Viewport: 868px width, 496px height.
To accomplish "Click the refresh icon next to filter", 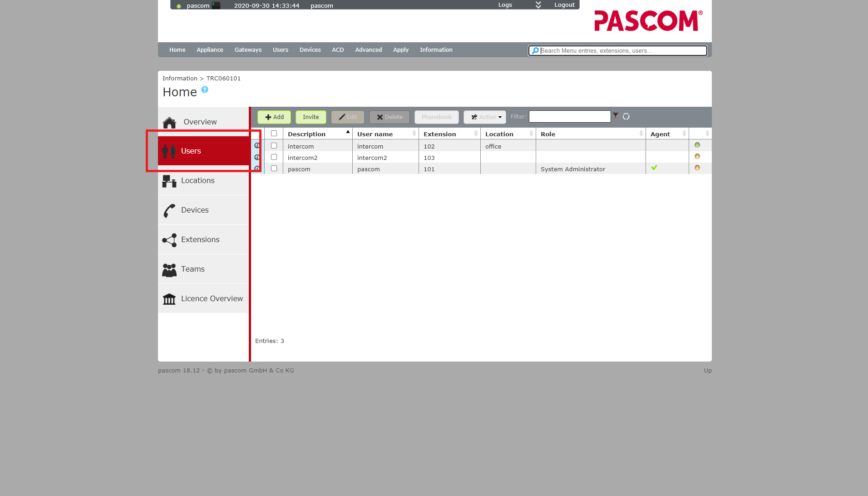I will [x=626, y=117].
